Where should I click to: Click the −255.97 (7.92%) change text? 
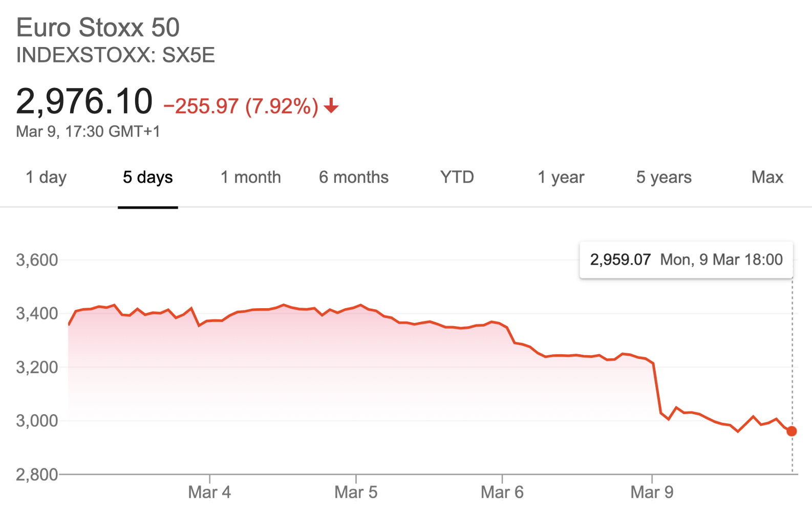[x=241, y=106]
